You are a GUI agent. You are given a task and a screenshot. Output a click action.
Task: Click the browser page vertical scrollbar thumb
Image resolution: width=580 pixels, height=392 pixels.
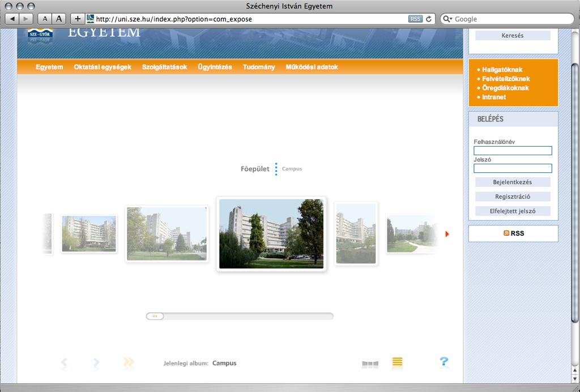tap(574, 192)
